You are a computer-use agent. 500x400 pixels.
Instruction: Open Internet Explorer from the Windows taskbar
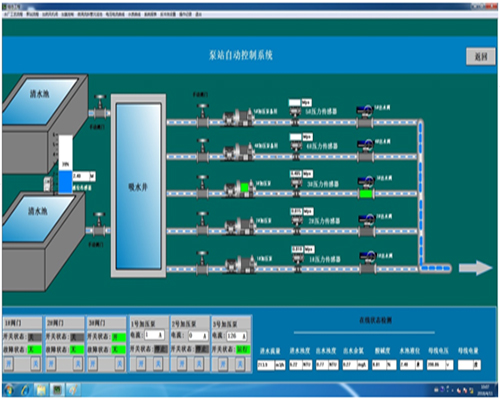pyautogui.click(x=25, y=389)
